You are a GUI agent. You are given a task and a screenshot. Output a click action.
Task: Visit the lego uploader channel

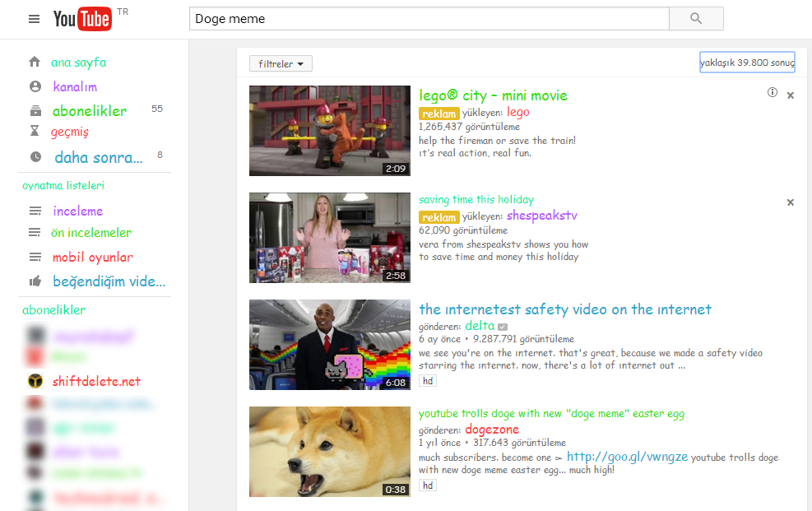[517, 113]
